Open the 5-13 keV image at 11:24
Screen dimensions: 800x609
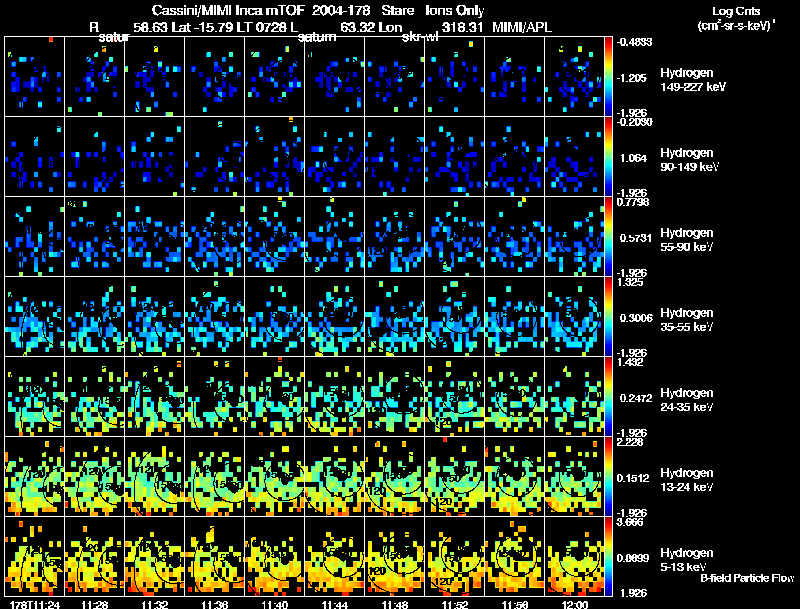pyautogui.click(x=35, y=556)
